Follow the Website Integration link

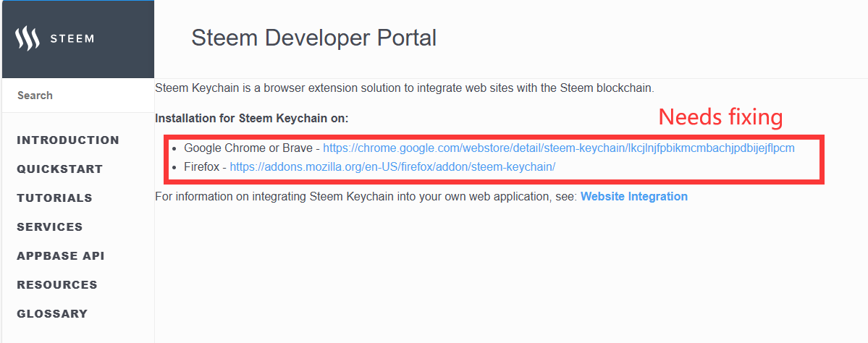click(x=634, y=196)
